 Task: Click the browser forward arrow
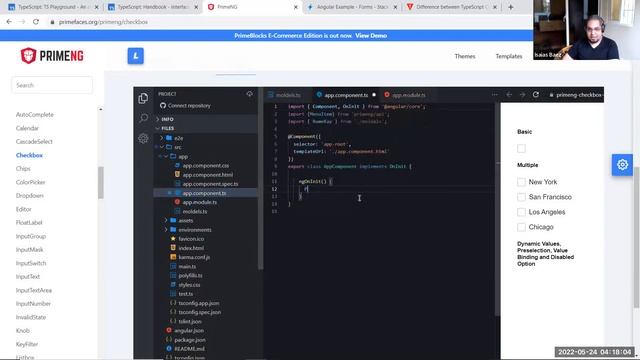(x=22, y=22)
